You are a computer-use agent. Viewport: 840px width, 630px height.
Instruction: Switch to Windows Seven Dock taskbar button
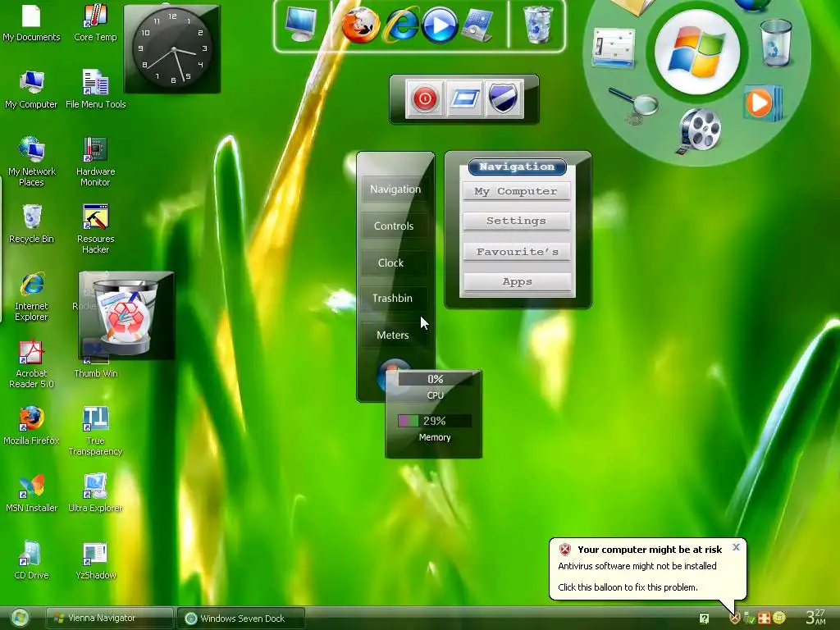[x=240, y=619]
